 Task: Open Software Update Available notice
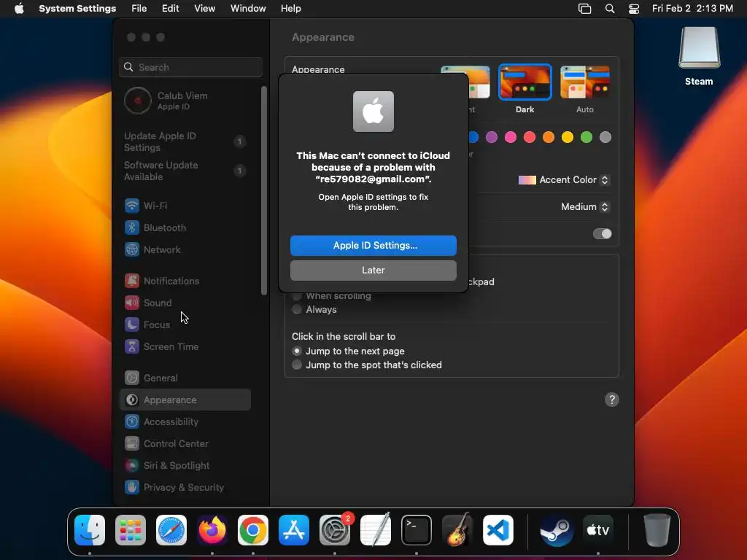click(185, 171)
